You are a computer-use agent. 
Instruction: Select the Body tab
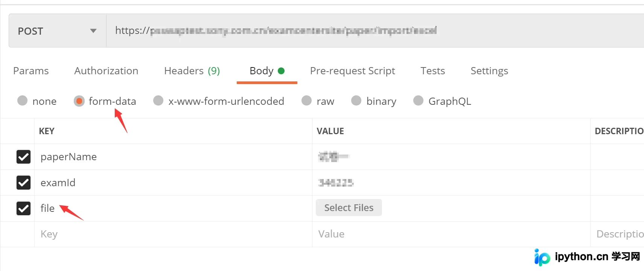(x=267, y=71)
